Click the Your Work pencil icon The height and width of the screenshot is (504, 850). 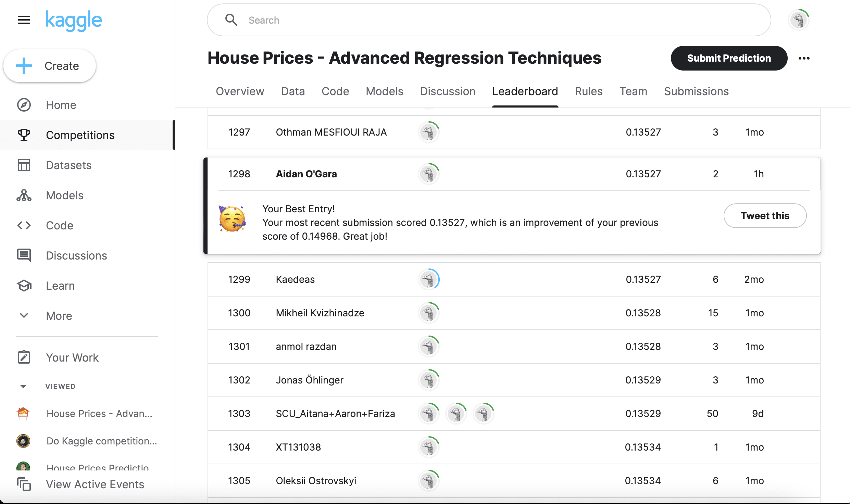(x=23, y=357)
